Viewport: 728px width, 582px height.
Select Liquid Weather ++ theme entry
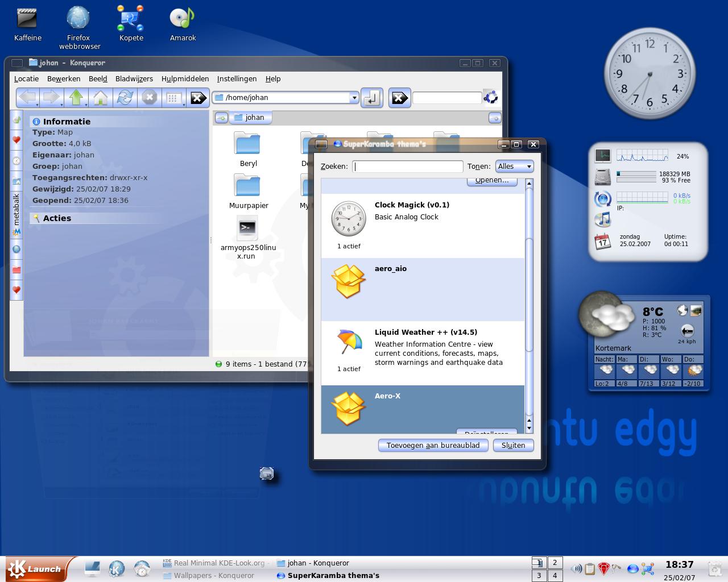pos(423,353)
